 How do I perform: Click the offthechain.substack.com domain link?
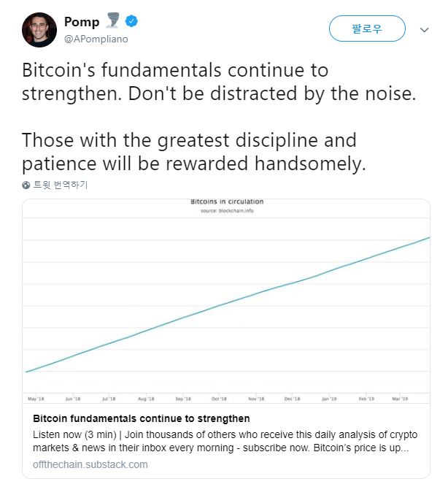90,464
